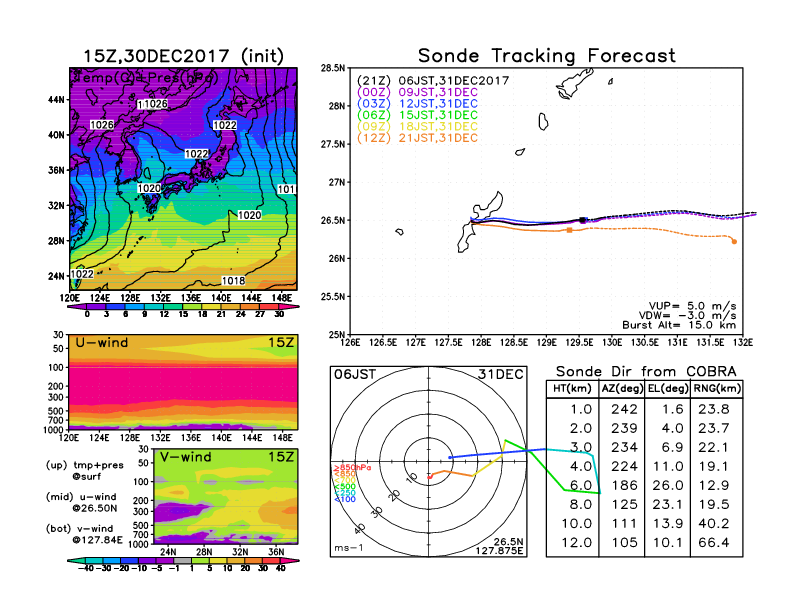
Task: Click the 'Sonde Dir from COBRA' heading
Action: pos(646,372)
